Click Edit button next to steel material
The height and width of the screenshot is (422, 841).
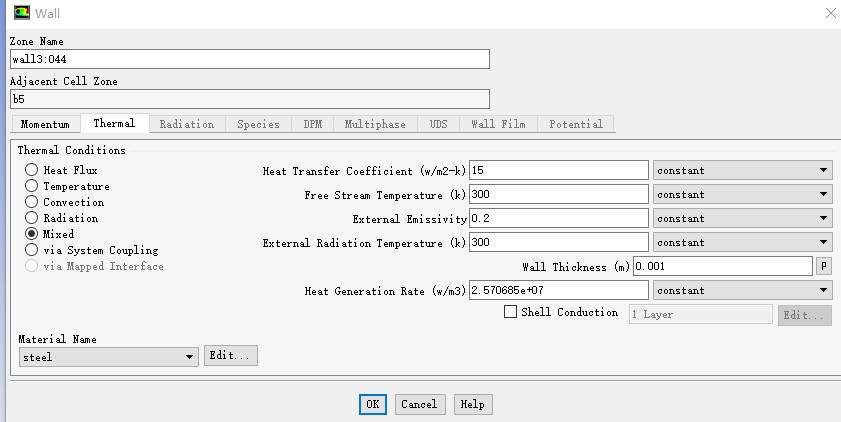[231, 356]
